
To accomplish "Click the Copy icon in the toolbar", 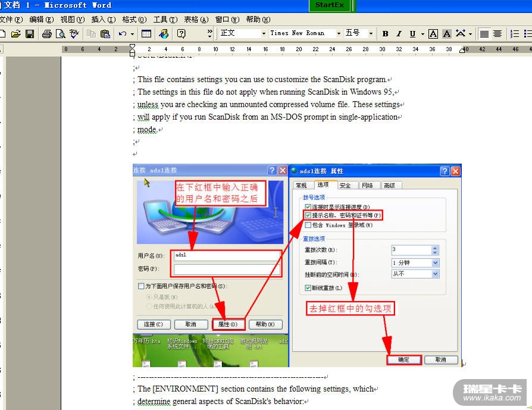I will pos(91,33).
